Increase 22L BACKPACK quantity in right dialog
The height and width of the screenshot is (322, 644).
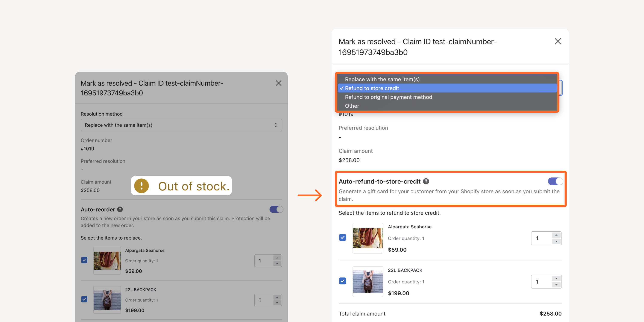[x=556, y=278]
